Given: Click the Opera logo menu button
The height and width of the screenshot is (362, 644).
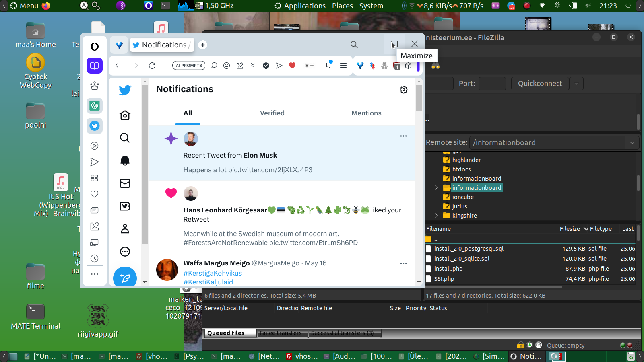Looking at the screenshot, I should (x=95, y=47).
